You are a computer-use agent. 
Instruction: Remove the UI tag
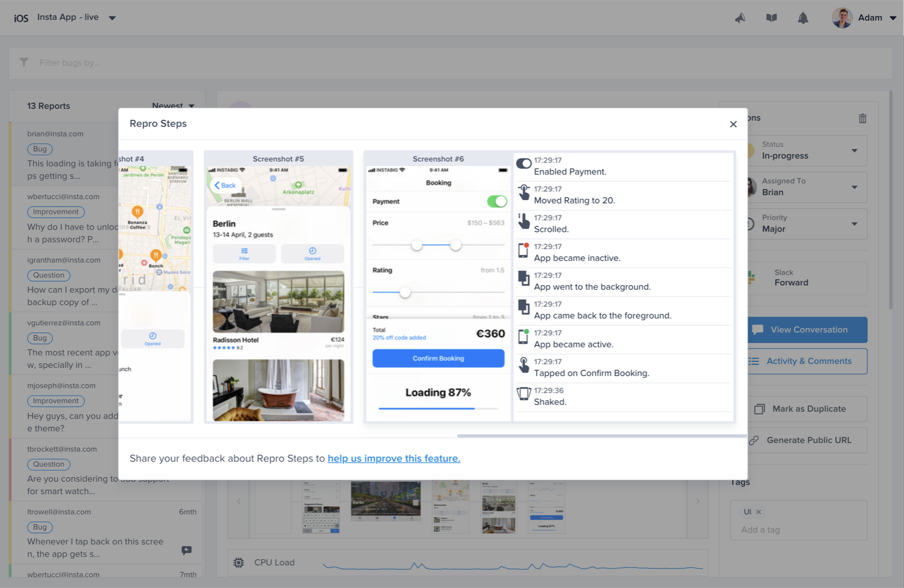(x=759, y=512)
